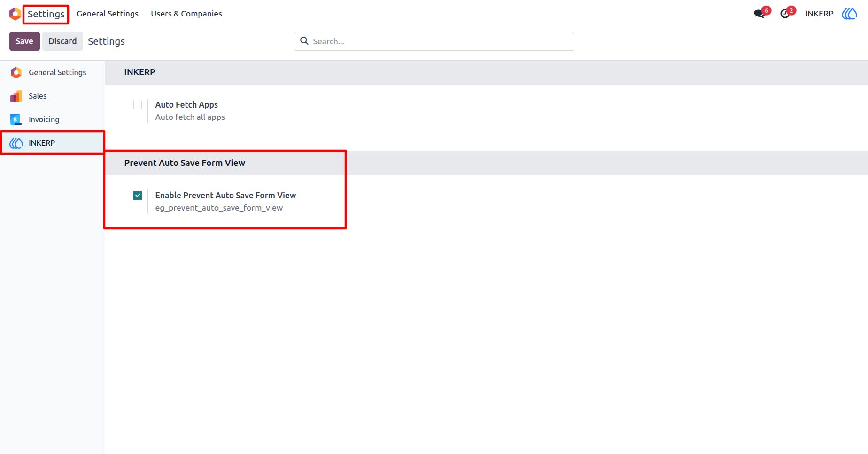Click the INKERP section header
The width and height of the screenshot is (868, 454).
pyautogui.click(x=139, y=72)
